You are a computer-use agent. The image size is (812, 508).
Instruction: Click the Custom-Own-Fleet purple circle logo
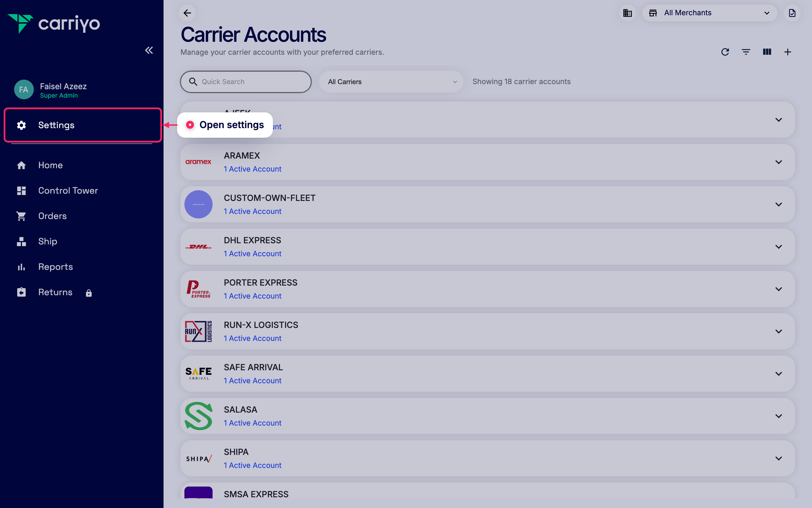[x=198, y=204]
